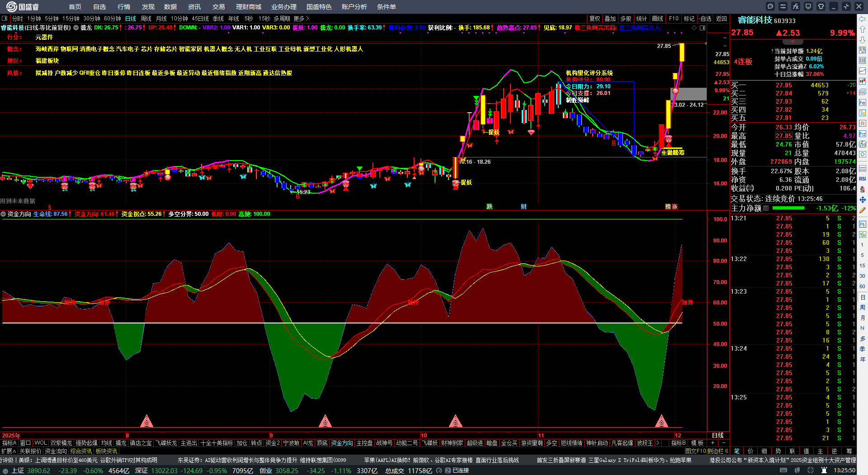Image resolution: width=868 pixels, height=475 pixels.
Task: Select the line chart icon in right sidebar
Action: tap(863, 71)
